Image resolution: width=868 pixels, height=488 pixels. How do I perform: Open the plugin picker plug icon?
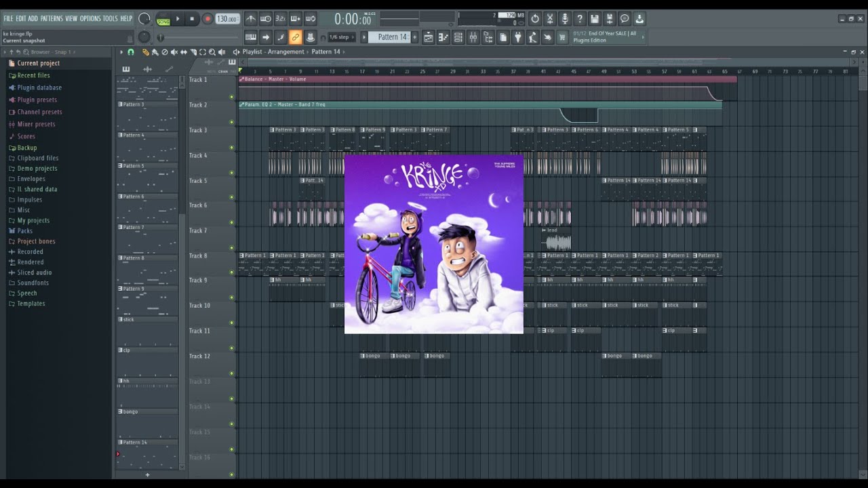518,37
